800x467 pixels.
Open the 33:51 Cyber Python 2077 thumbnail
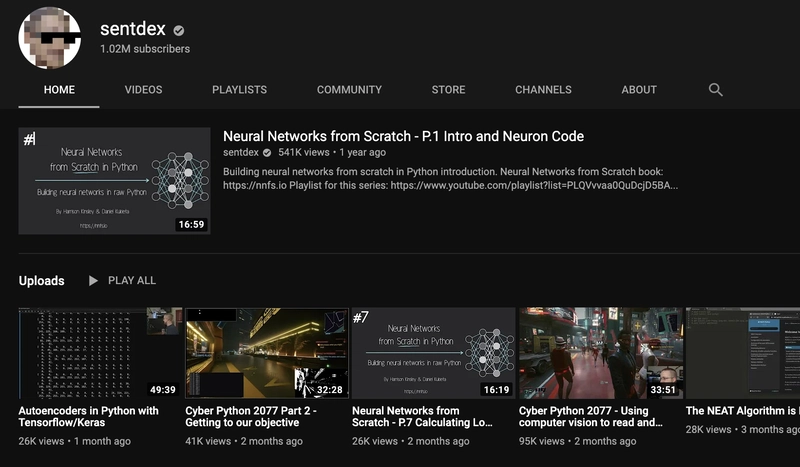click(601, 353)
